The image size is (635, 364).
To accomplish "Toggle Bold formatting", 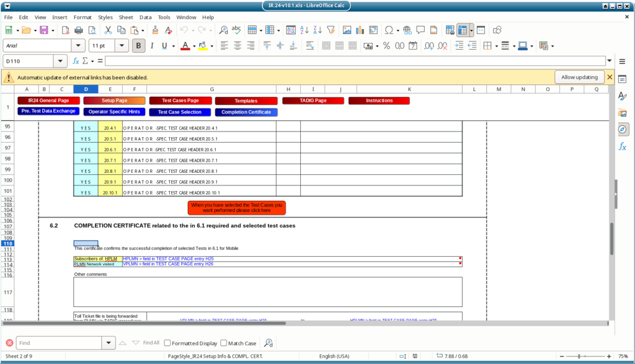I will tap(138, 45).
